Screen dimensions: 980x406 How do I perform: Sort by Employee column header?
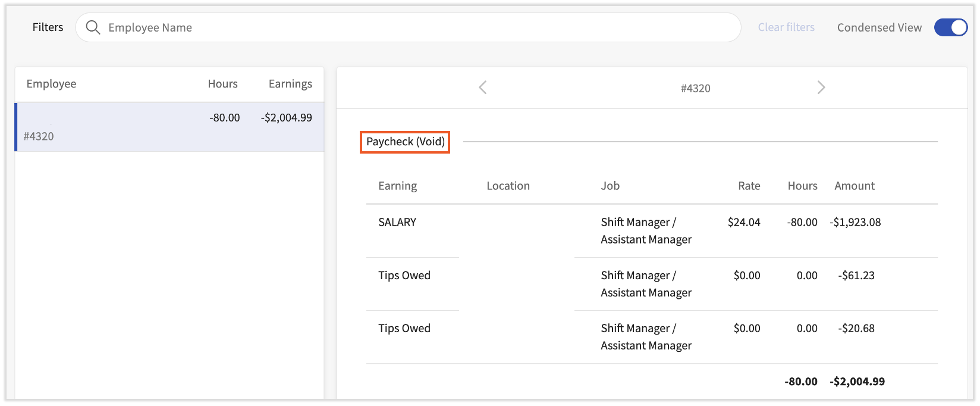click(51, 84)
